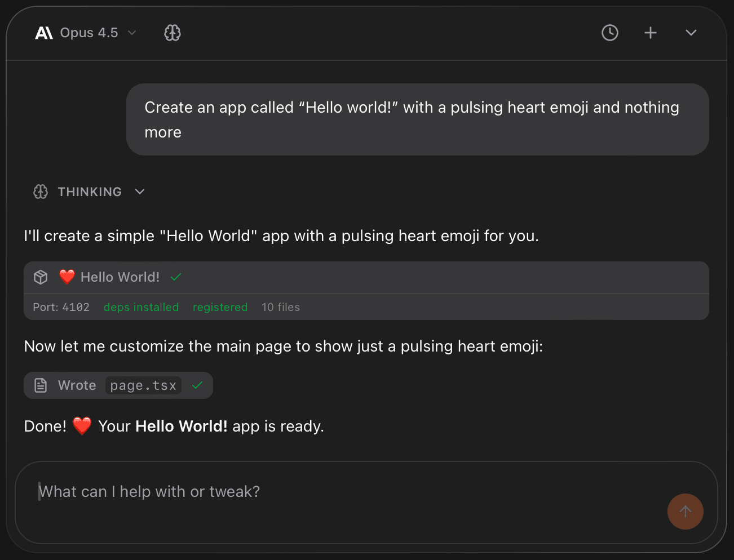Click the checkmark on the Wrote page.tsx chip
Screen dimensions: 734x560
pos(197,385)
